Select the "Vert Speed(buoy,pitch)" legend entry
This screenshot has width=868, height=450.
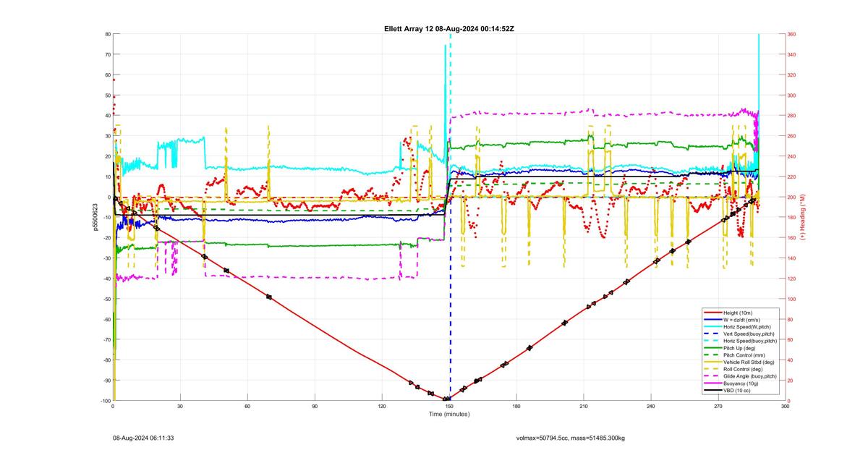point(739,334)
